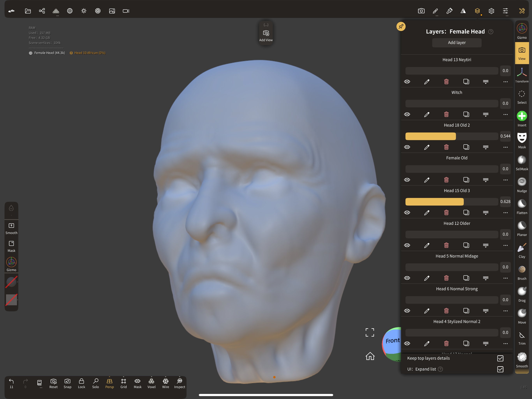Open the rendering aperture settings in top toolbar
The width and height of the screenshot is (532, 399).
(98, 11)
